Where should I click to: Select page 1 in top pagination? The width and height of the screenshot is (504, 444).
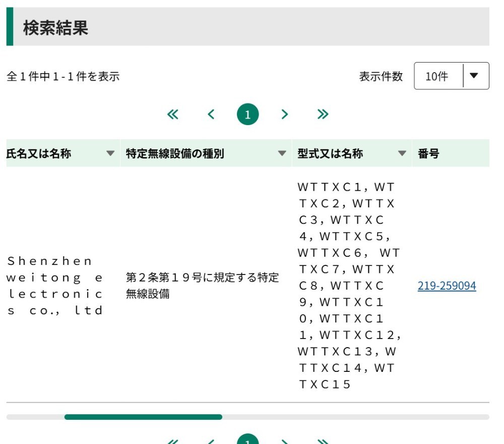[x=247, y=114]
